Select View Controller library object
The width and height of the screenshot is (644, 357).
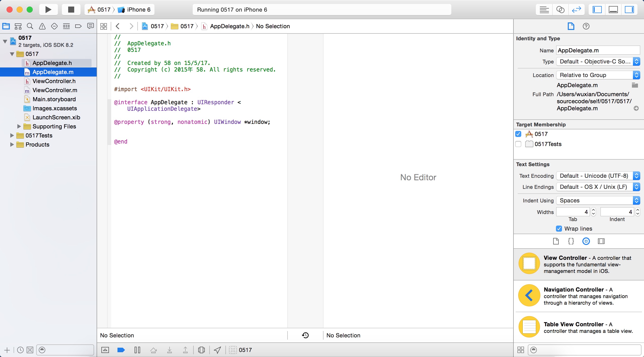579,264
